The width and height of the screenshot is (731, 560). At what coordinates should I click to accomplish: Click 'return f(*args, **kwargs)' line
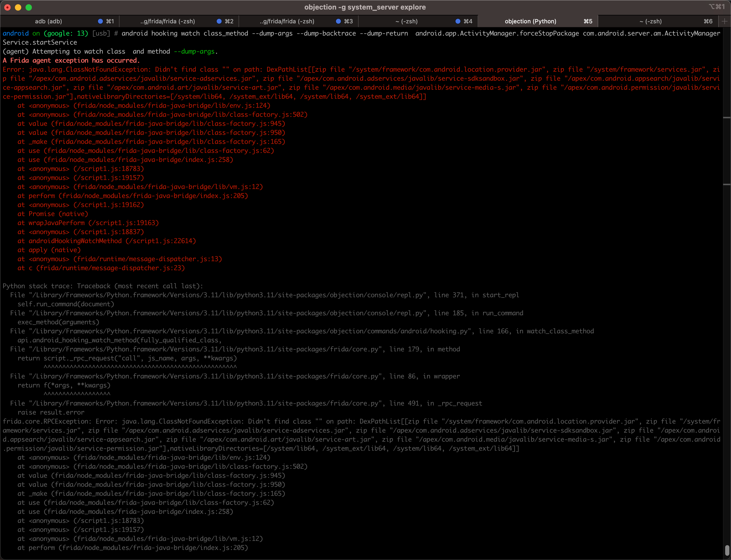[x=64, y=385]
